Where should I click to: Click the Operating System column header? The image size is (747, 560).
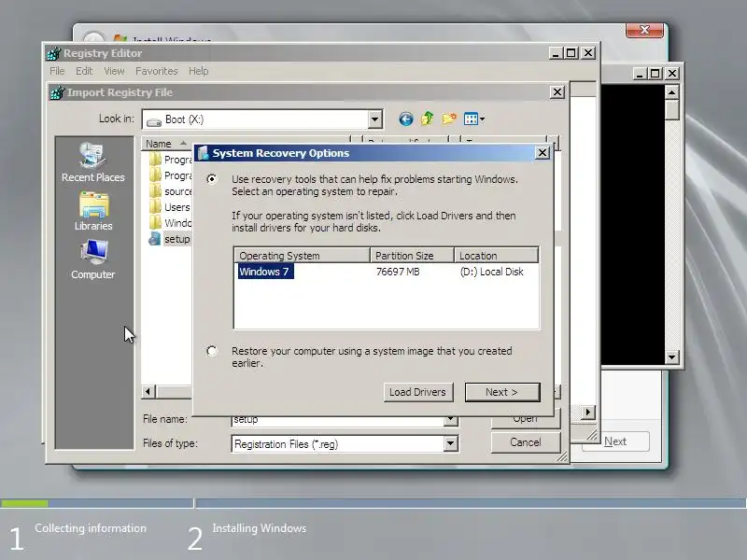pyautogui.click(x=302, y=255)
